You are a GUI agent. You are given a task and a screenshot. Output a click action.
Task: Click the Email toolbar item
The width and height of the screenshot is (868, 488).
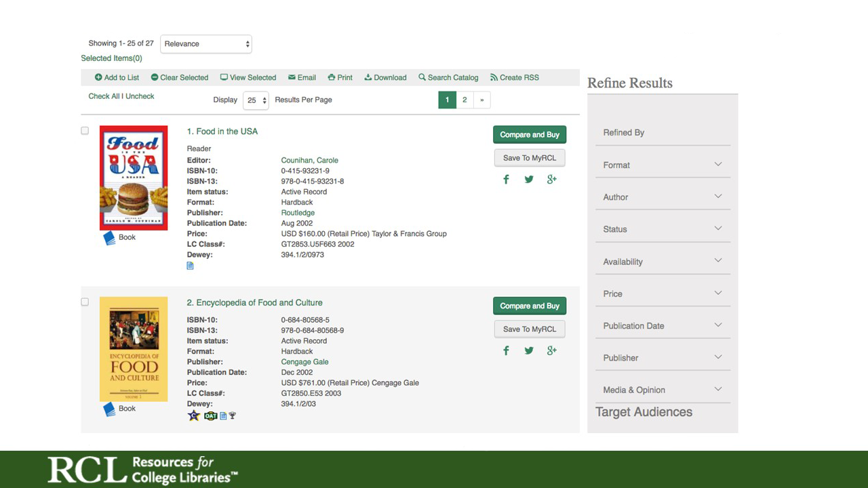coord(302,77)
